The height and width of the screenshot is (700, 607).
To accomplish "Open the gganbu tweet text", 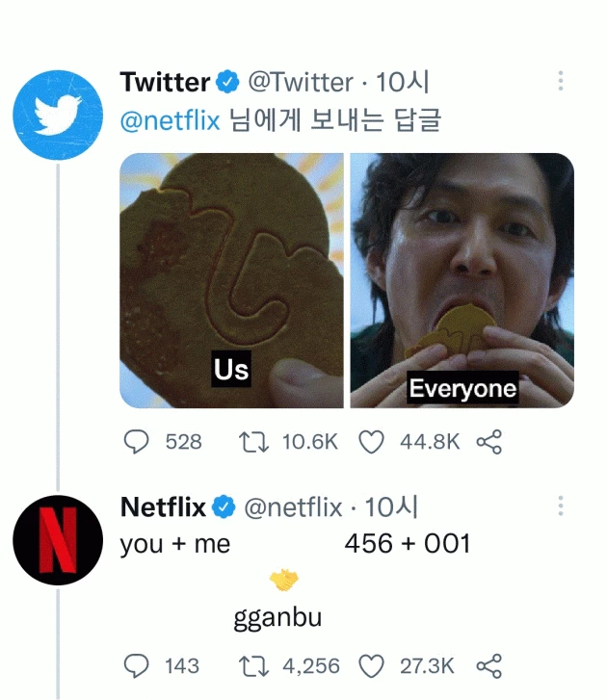I will click(277, 618).
